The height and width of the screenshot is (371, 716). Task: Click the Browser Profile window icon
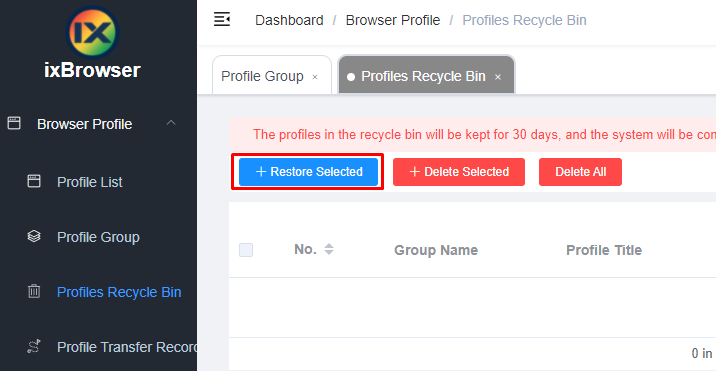coord(14,123)
